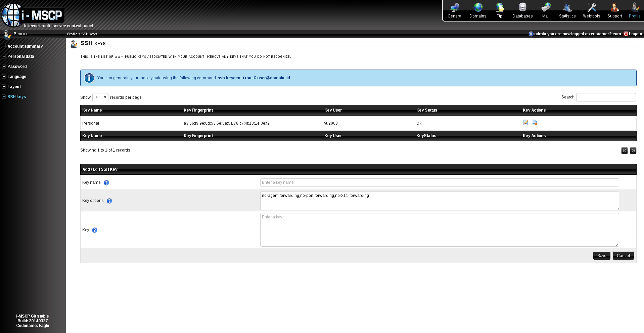Open the Profile menu item
This screenshot has width=644, height=333.
634,9
